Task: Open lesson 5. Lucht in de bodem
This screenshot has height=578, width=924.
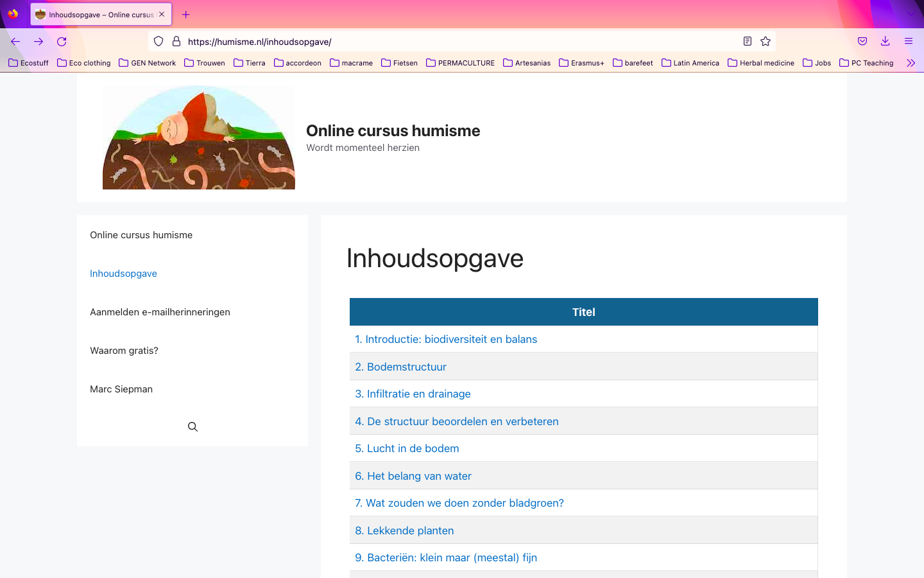Action: coord(407,448)
